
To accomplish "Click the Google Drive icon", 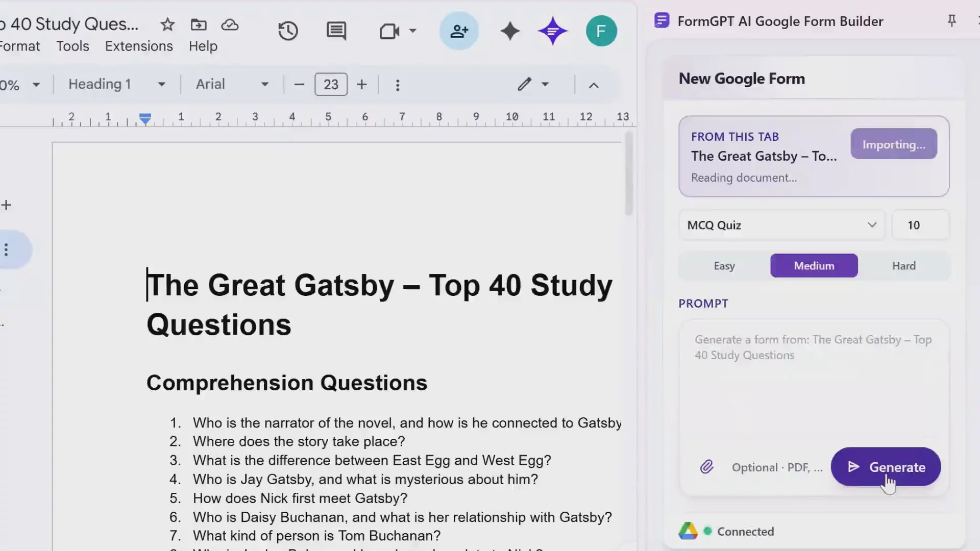I will coord(688,531).
